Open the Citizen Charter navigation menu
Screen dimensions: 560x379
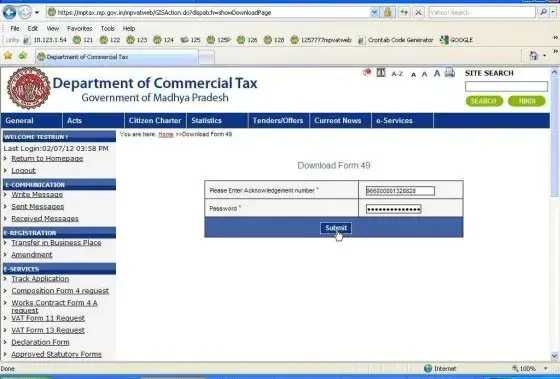[x=155, y=121]
